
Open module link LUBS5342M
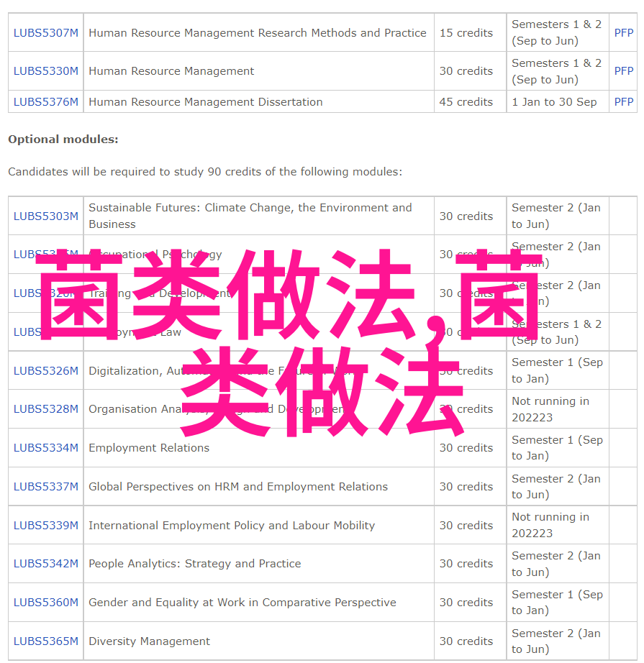click(x=46, y=564)
